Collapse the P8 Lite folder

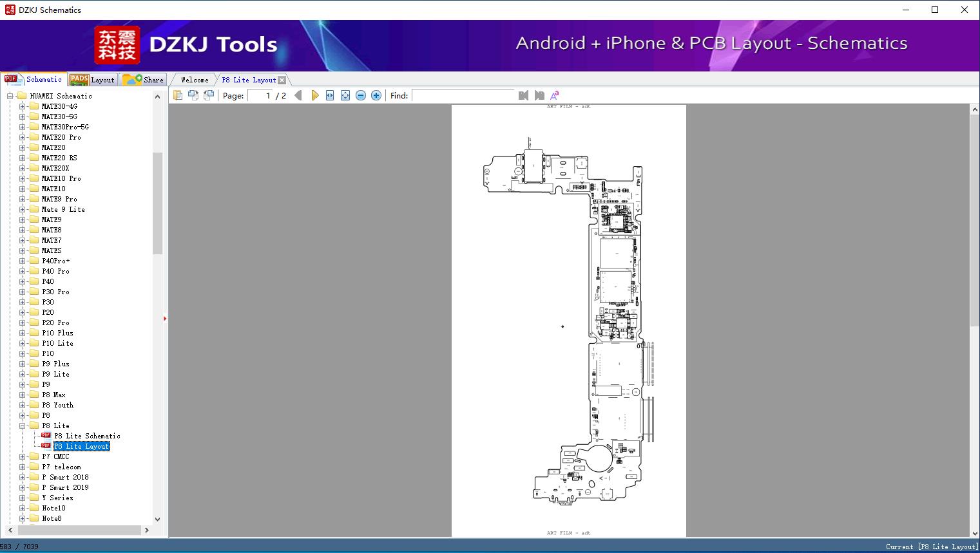click(23, 426)
